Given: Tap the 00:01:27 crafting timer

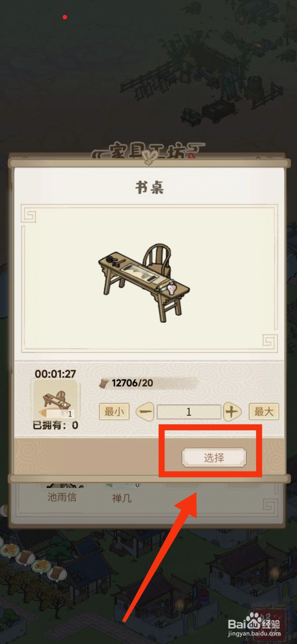Looking at the screenshot, I should [55, 374].
